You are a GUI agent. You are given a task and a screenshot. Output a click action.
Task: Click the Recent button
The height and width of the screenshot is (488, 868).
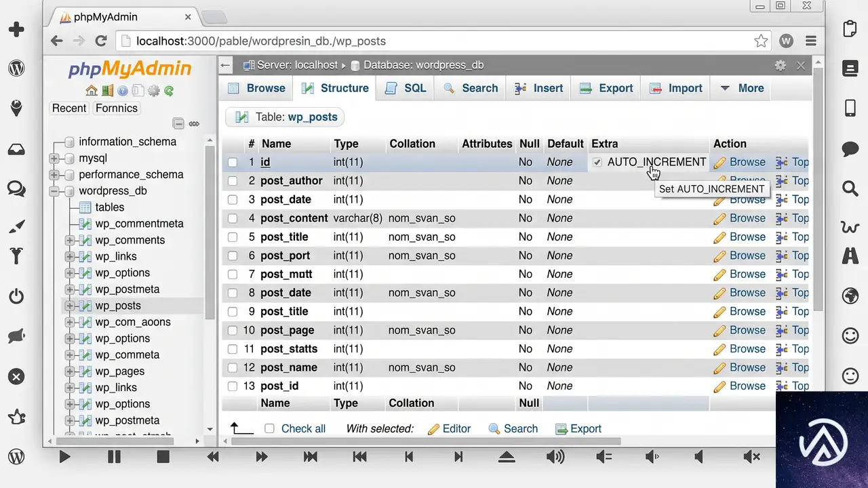[x=69, y=108]
